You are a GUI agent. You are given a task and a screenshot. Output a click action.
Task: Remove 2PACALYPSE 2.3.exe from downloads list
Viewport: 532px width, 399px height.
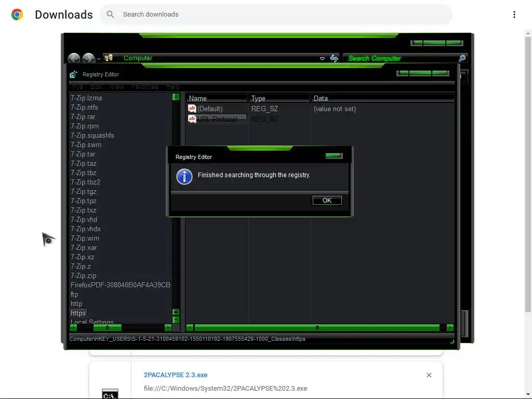(429, 375)
